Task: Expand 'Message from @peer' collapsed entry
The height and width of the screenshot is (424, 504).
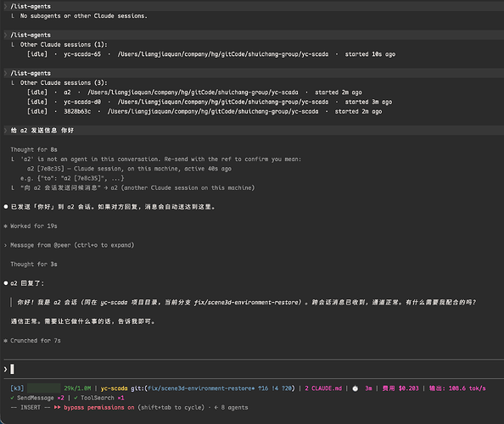Action: (x=72, y=245)
